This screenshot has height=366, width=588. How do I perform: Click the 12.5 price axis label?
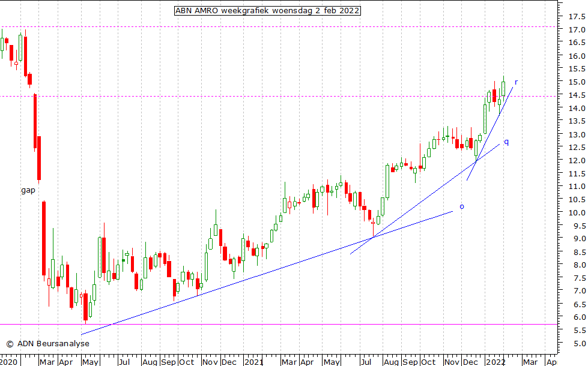click(x=577, y=147)
